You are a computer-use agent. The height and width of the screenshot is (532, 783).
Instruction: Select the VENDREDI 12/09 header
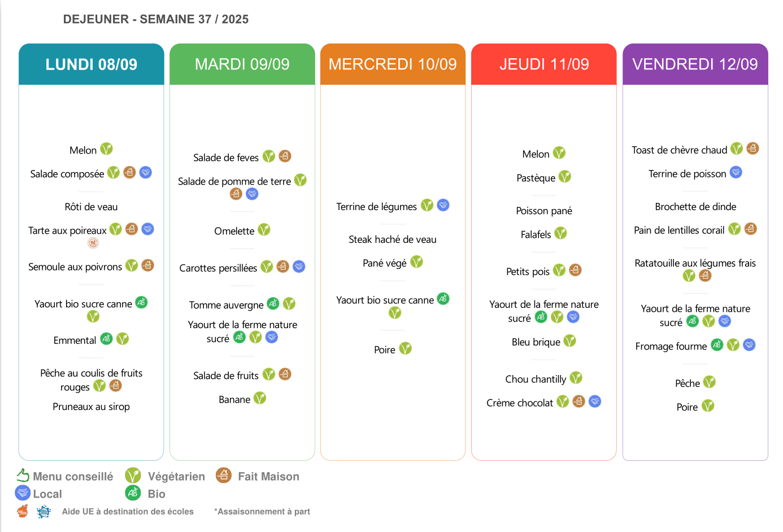pos(695,64)
